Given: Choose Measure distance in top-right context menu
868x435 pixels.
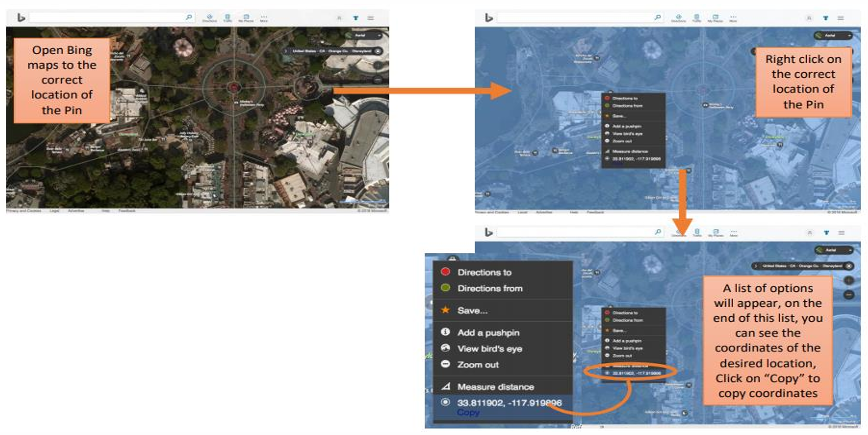Looking at the screenshot, I should [x=633, y=151].
